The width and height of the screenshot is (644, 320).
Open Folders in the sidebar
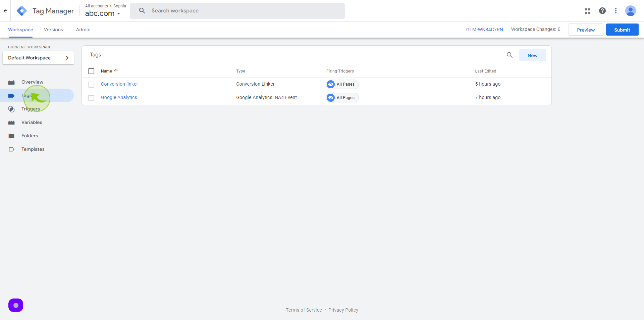[x=37, y=136]
